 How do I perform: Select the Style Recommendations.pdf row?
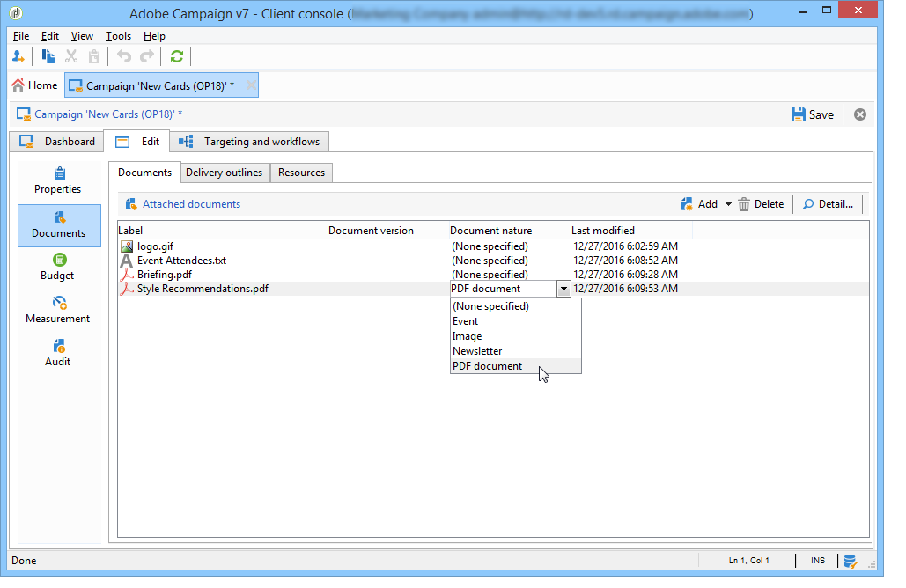[x=493, y=289]
